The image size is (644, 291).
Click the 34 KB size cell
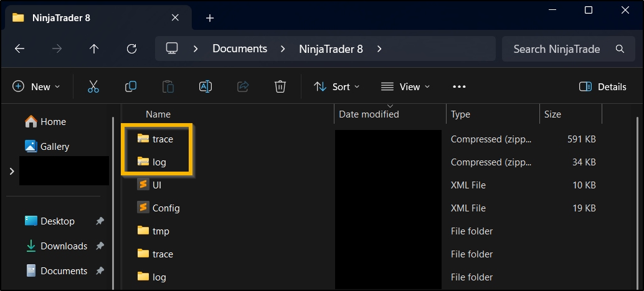point(584,162)
